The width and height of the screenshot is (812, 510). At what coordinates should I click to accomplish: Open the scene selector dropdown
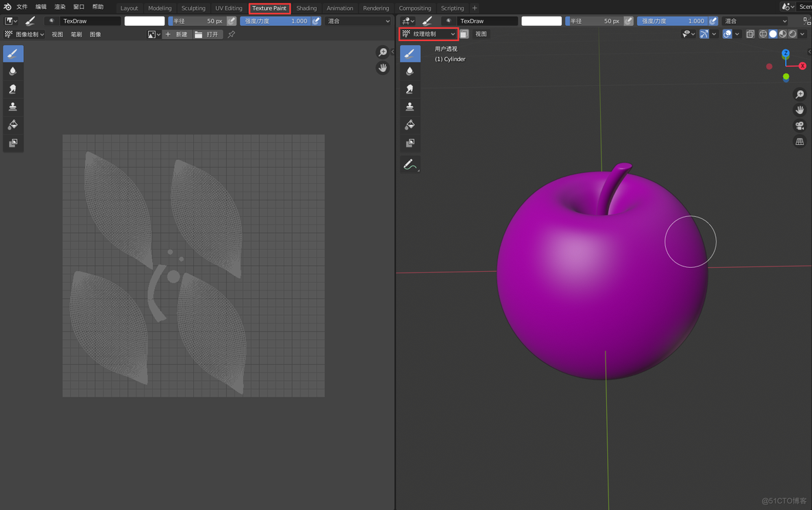click(788, 7)
